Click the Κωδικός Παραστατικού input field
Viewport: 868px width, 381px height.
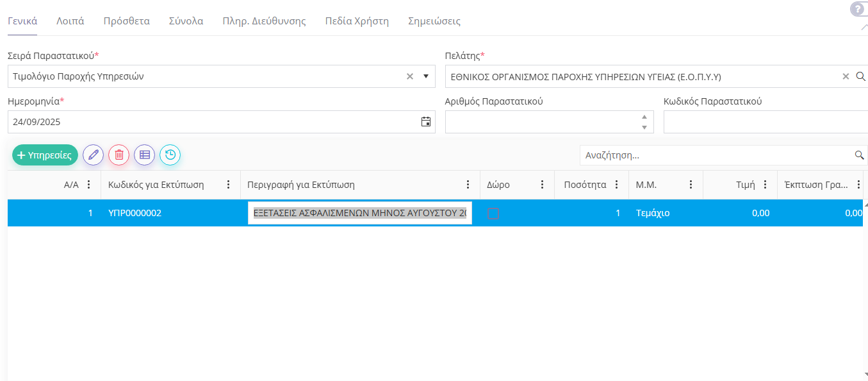click(765, 122)
